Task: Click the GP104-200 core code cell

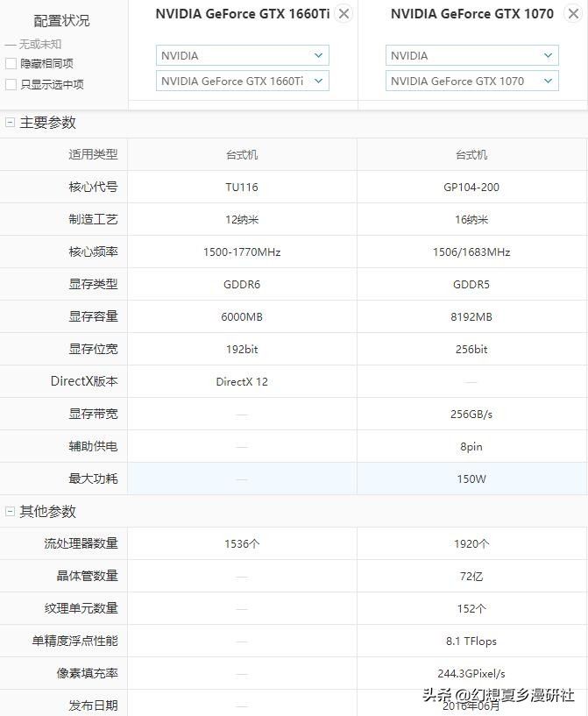Action: tap(471, 188)
